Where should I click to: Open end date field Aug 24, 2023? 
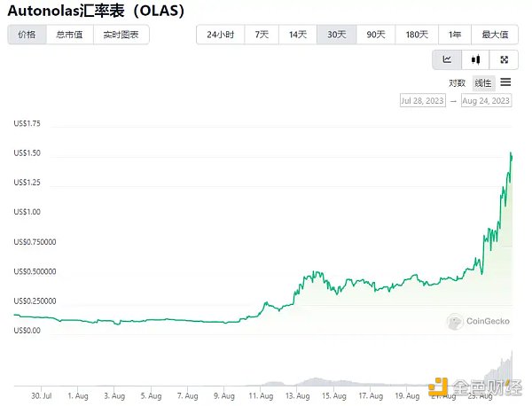pos(486,101)
